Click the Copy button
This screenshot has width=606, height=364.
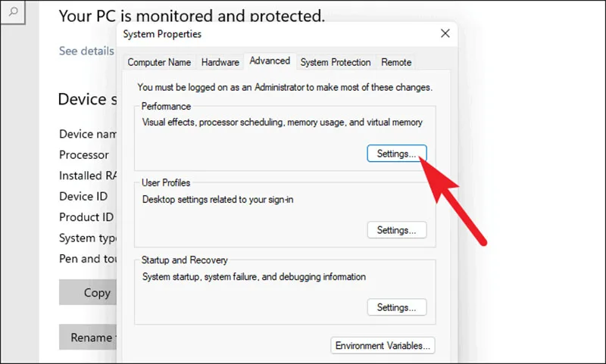(88, 293)
